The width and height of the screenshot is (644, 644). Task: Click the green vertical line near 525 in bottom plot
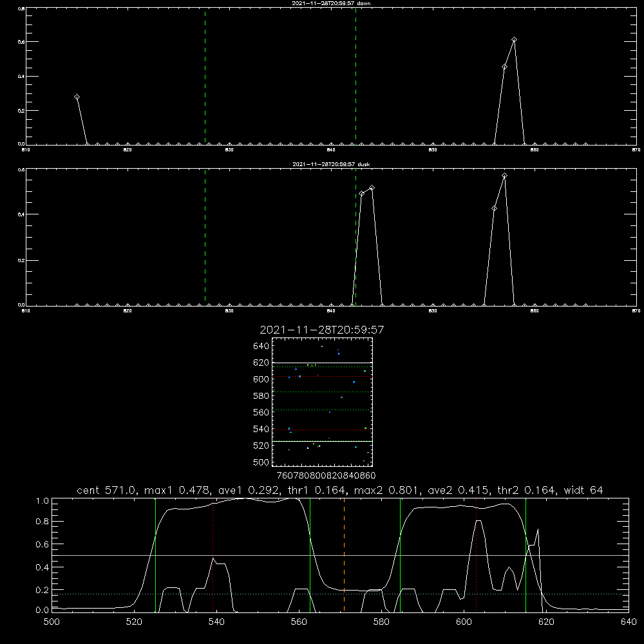click(x=155, y=554)
